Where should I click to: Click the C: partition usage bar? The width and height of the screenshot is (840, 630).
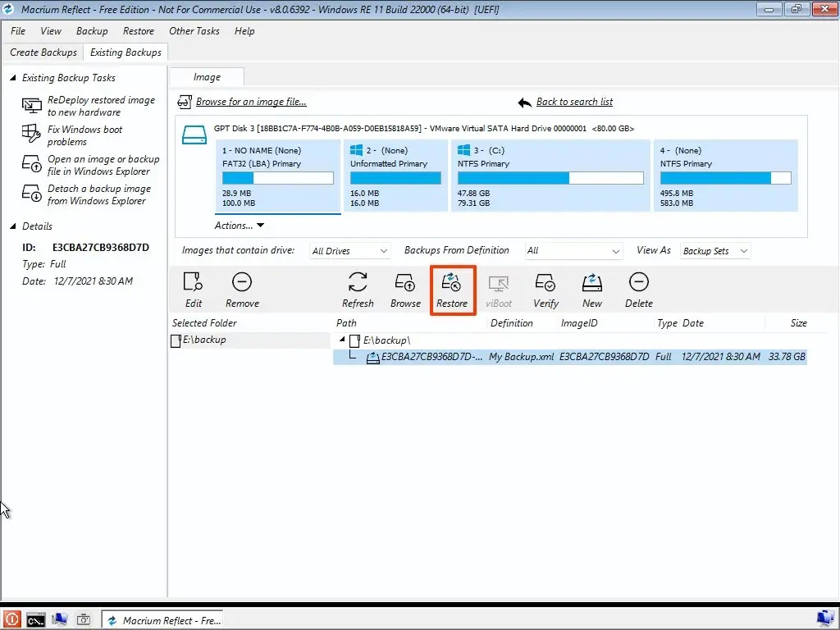coord(550,178)
